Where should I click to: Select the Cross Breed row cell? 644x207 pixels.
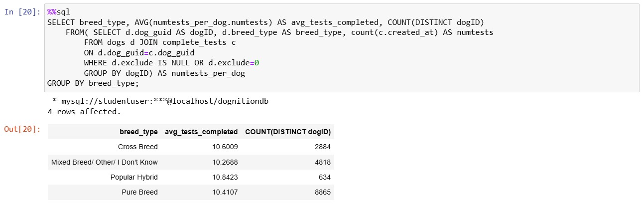click(x=138, y=147)
